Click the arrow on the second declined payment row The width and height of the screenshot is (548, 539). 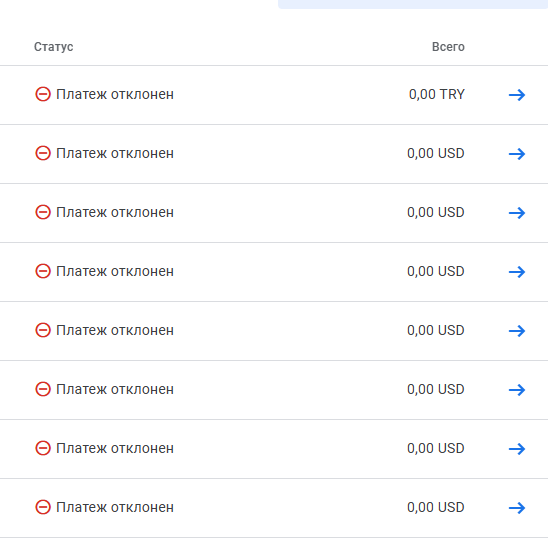click(x=517, y=154)
